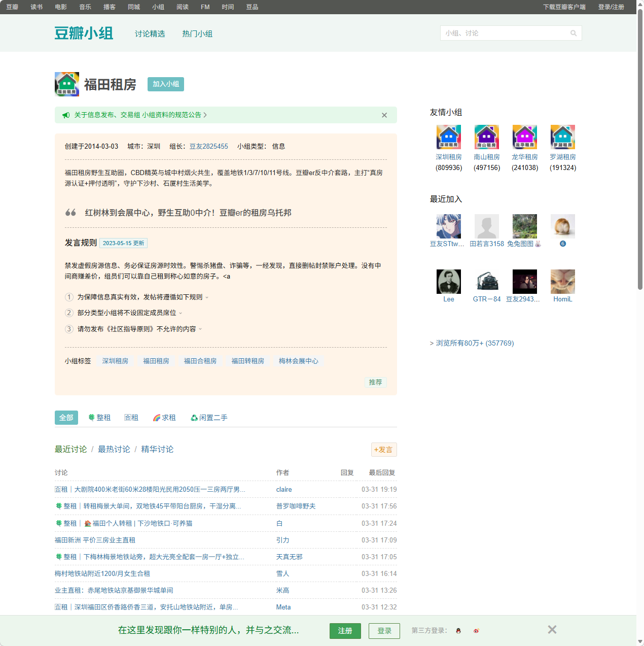Log in with the QQ penguin icon
This screenshot has height=646, width=644.
click(458, 631)
